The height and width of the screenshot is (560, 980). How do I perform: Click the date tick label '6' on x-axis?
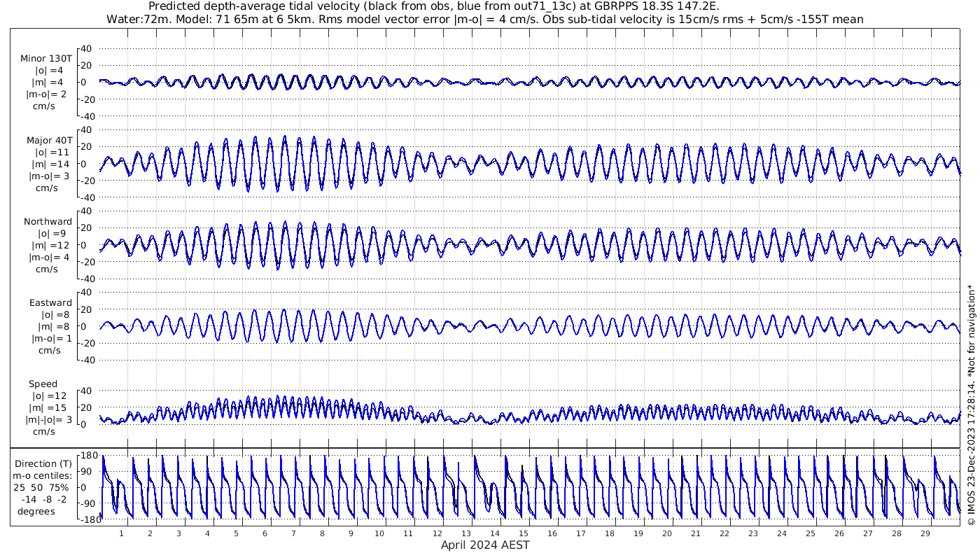[265, 533]
